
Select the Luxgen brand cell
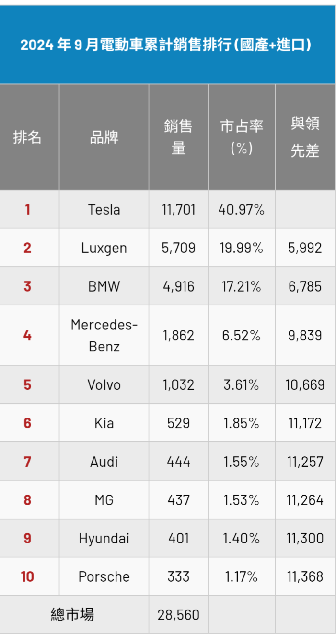click(x=104, y=248)
